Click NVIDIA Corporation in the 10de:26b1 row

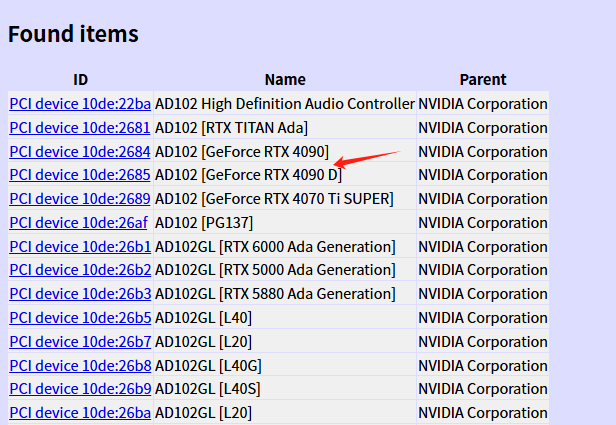(x=483, y=246)
